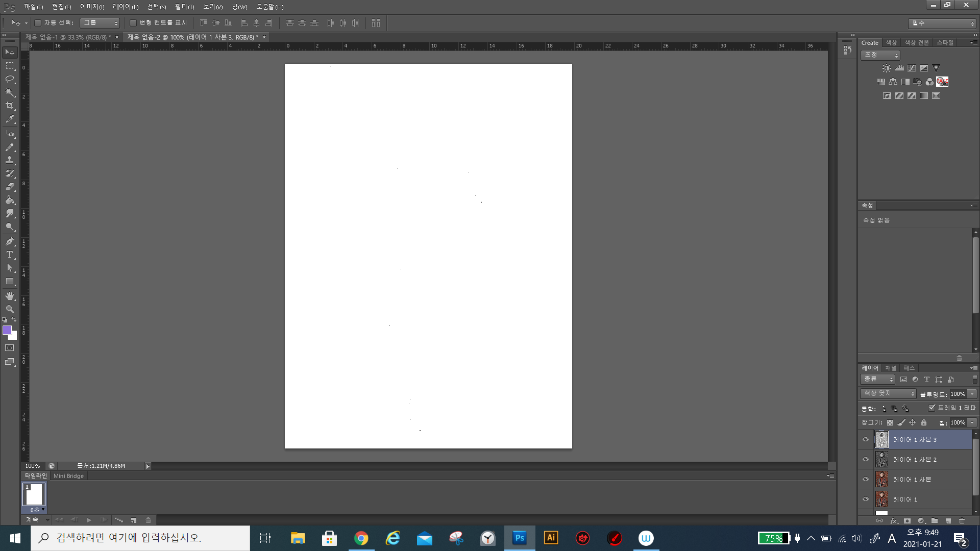Switch to the 제목 없음-1 document tab

coord(66,37)
